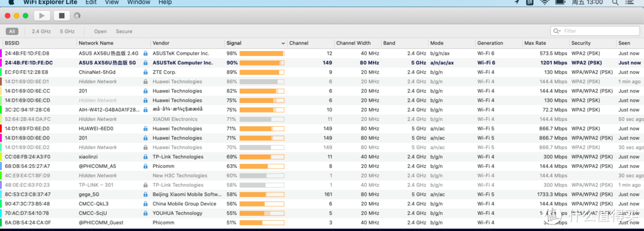Click magenta color tag of 24:4B:FE:1D:FE:D8

(1, 54)
